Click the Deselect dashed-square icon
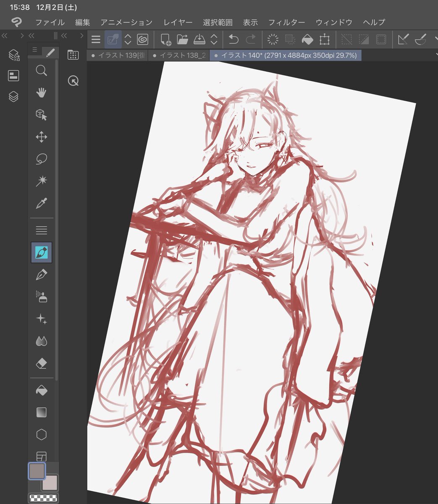Screen dimensions: 438x504 coord(346,39)
